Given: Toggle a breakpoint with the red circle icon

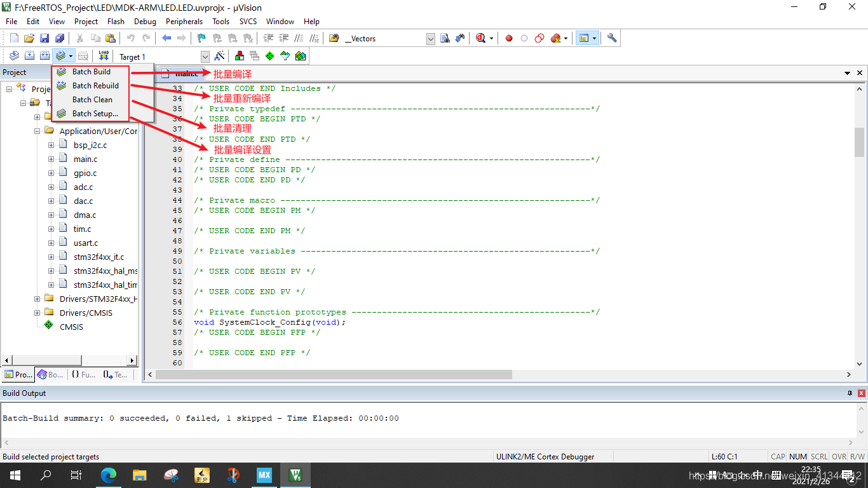Looking at the screenshot, I should (508, 37).
